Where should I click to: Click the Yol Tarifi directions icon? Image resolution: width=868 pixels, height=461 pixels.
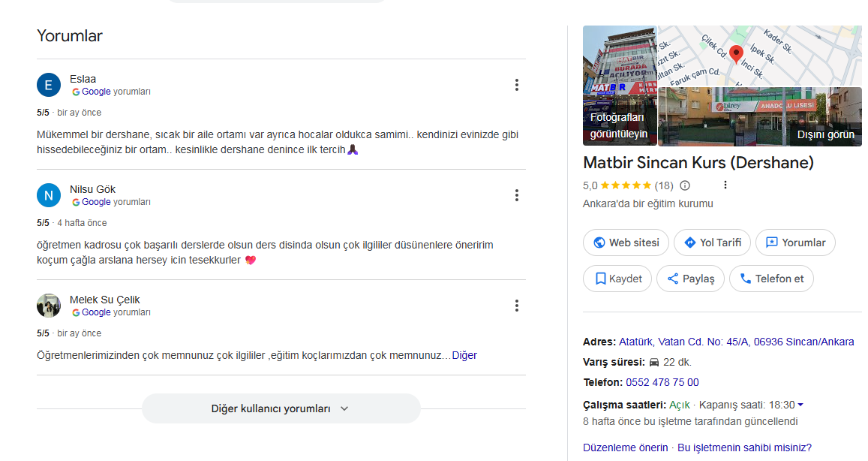[692, 242]
